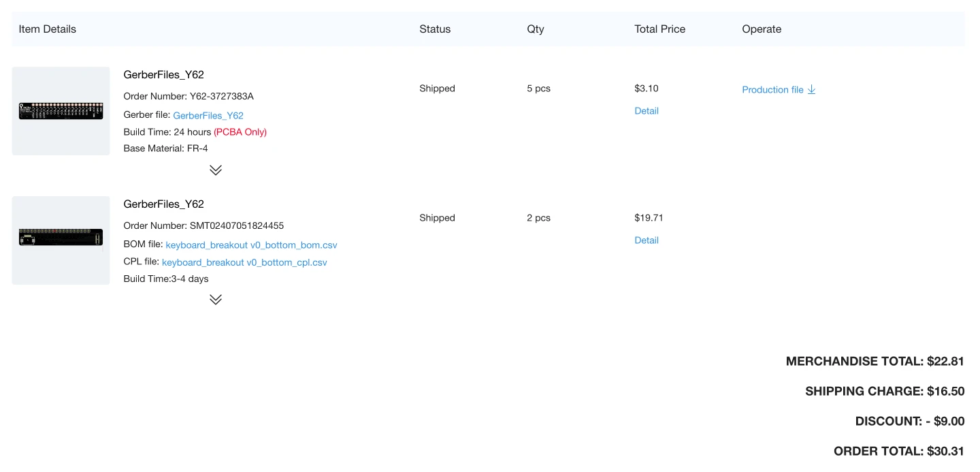The height and width of the screenshot is (472, 980).
Task: View price Detail under $3.10
Action: pyautogui.click(x=647, y=111)
